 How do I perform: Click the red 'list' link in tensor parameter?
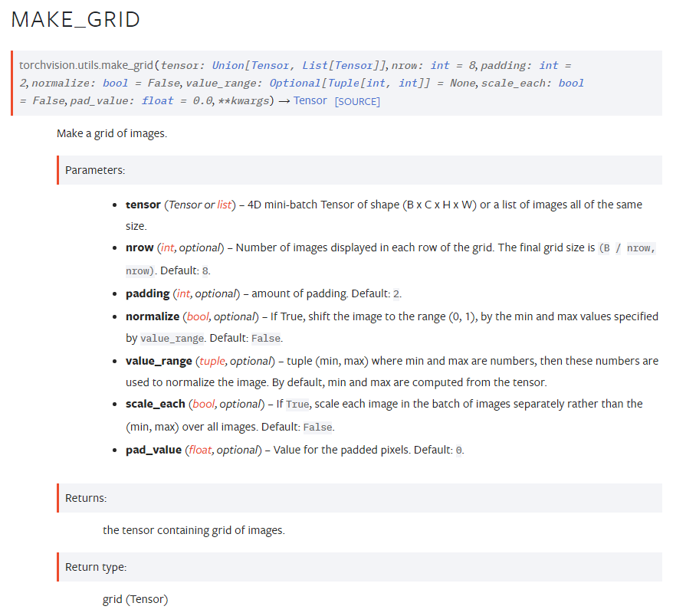[224, 205]
